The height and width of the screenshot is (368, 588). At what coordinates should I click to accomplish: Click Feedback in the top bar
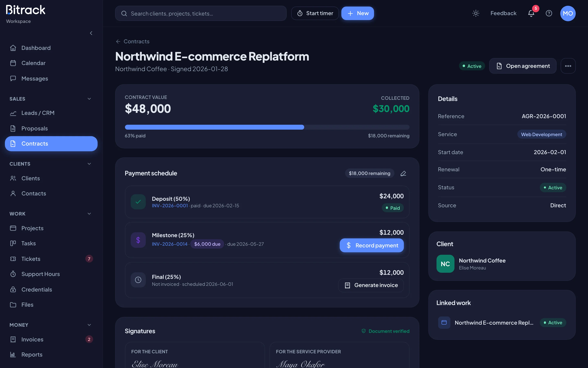click(x=503, y=13)
